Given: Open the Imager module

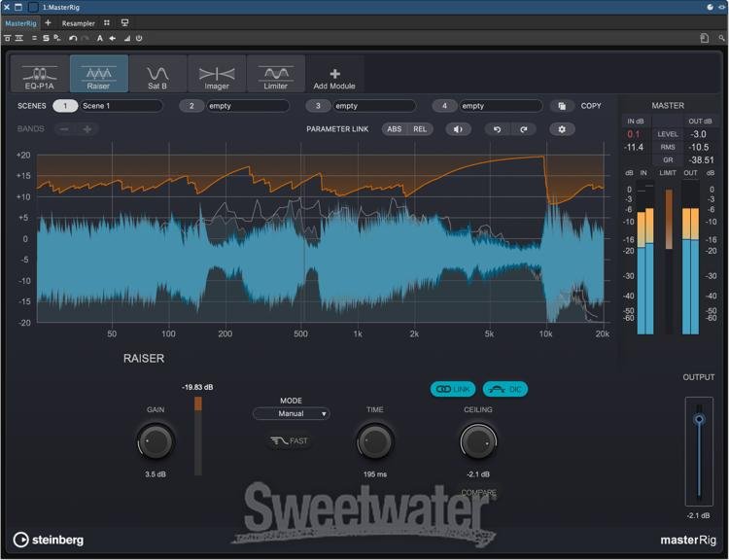Looking at the screenshot, I should click(x=217, y=75).
